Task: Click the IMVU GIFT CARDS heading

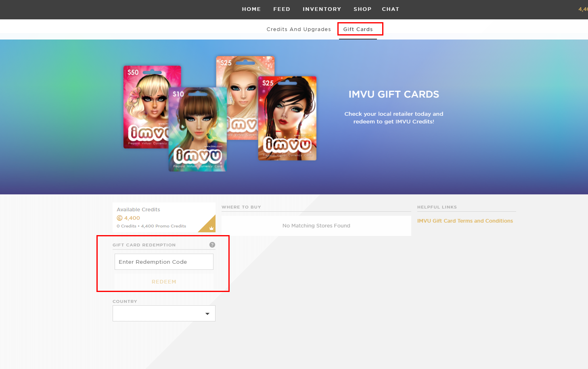Action: coord(394,94)
